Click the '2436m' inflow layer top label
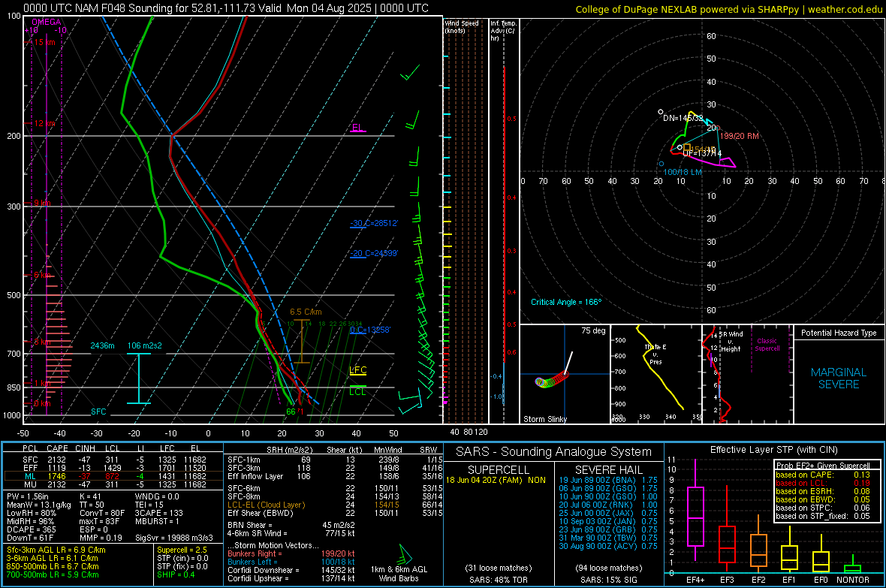The height and width of the screenshot is (588, 886). (x=102, y=345)
